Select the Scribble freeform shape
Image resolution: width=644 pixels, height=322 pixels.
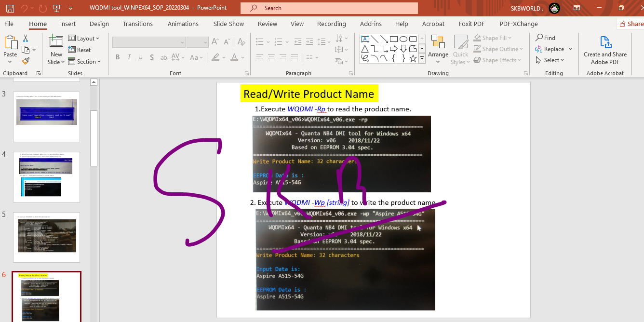[365, 58]
